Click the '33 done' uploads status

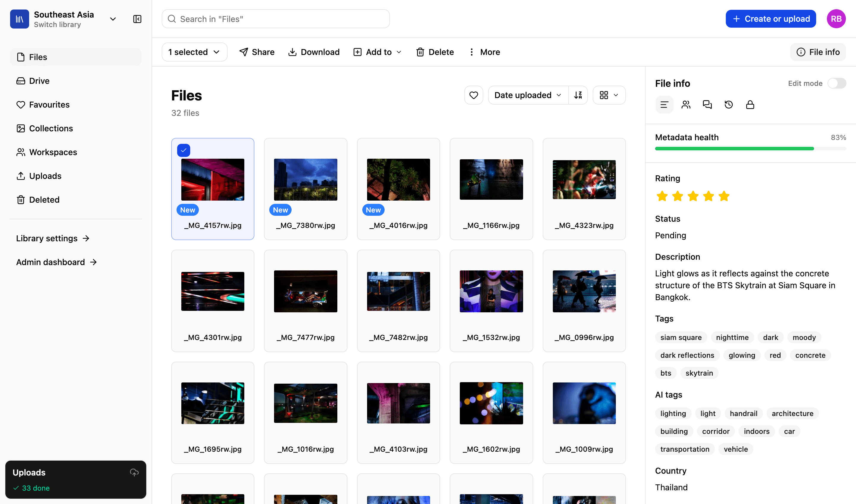[31, 488]
